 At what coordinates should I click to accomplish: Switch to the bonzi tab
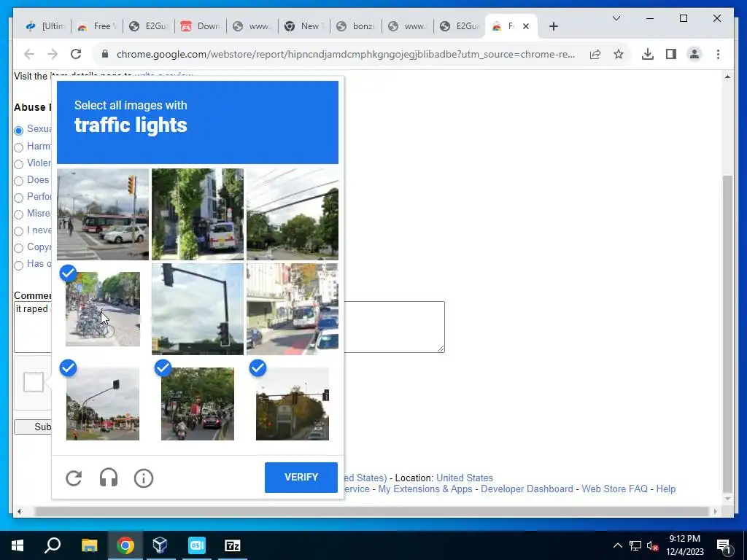[356, 26]
